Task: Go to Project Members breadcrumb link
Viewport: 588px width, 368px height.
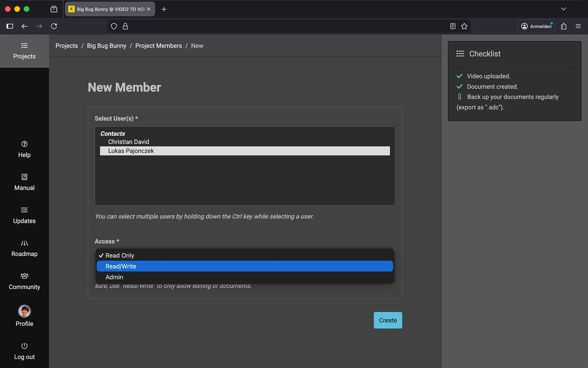Action: tap(158, 46)
